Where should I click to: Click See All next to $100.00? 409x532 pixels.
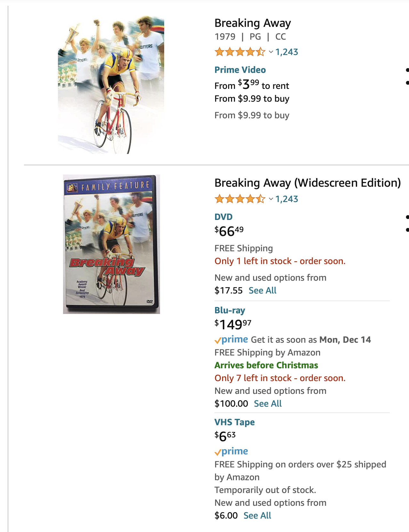268,403
